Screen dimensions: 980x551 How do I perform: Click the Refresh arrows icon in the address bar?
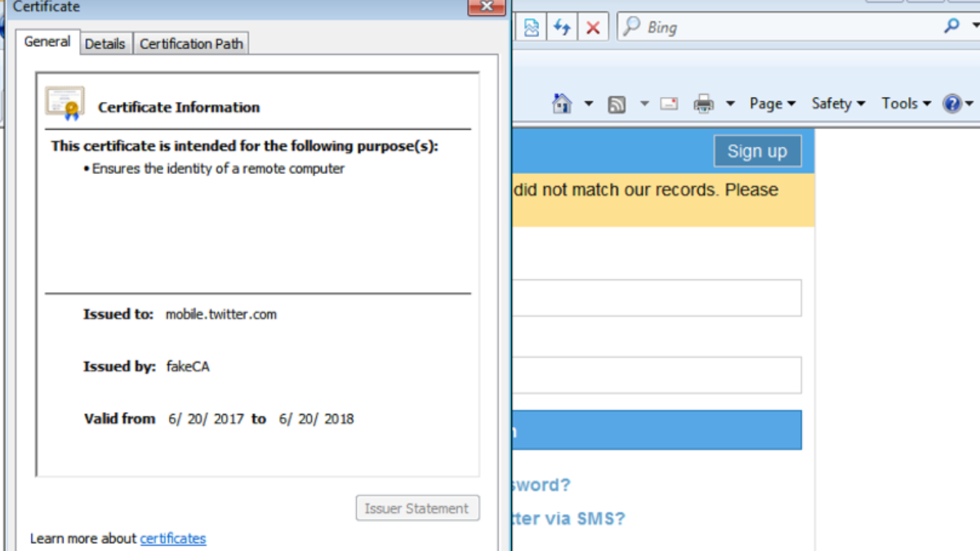point(562,27)
